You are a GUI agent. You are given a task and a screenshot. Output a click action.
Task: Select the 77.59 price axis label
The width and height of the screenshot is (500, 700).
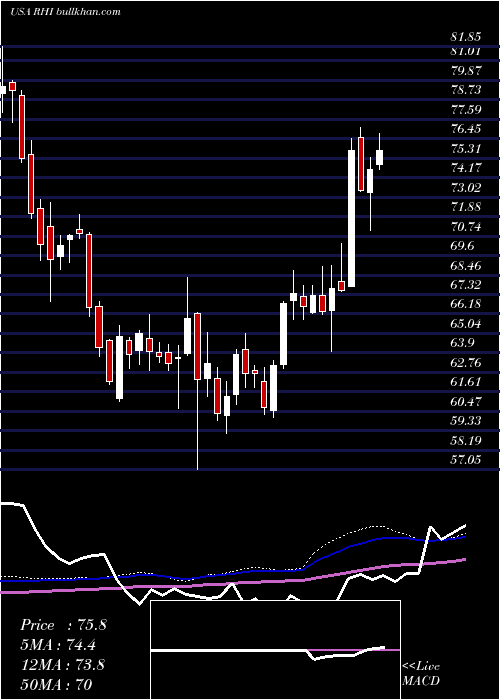(466, 110)
